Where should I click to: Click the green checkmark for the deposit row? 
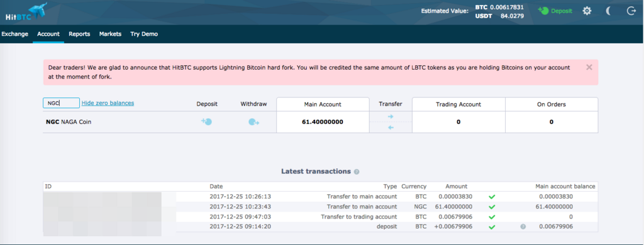tap(492, 227)
